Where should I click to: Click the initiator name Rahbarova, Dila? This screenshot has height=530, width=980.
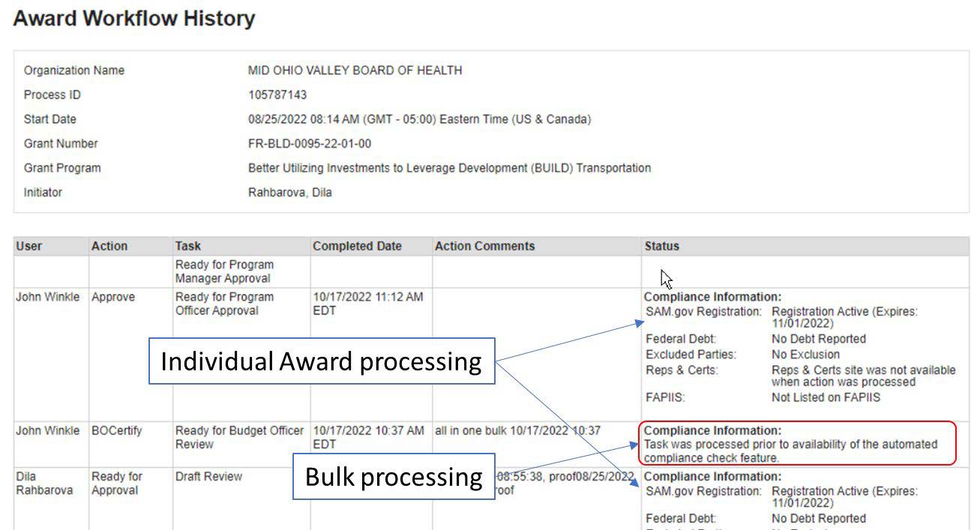pyautogui.click(x=289, y=193)
